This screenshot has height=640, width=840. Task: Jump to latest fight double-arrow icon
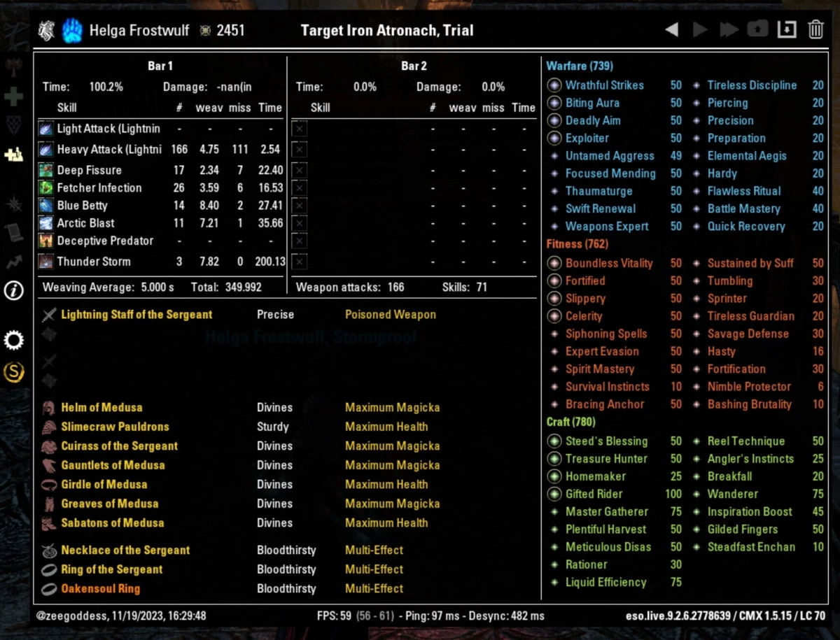(729, 30)
